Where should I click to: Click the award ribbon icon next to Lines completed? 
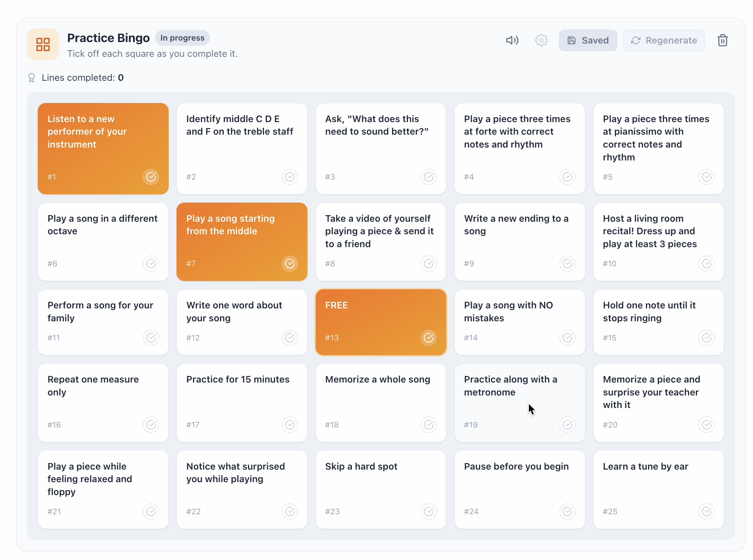coord(32,78)
